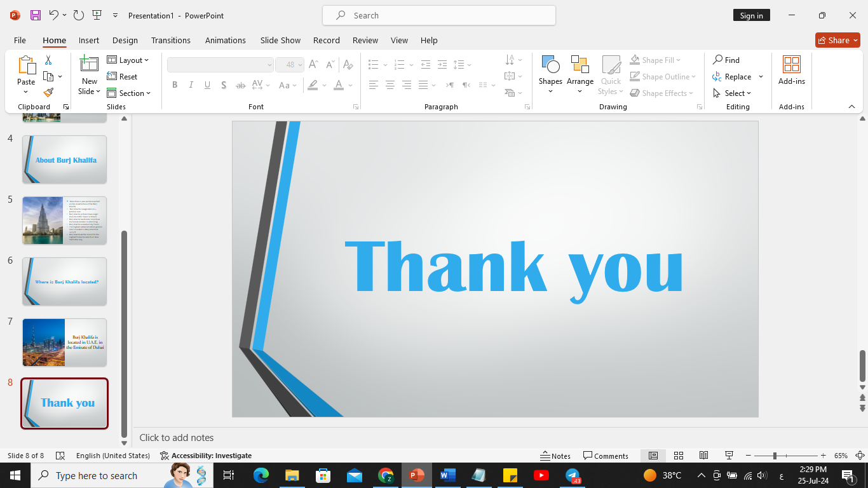
Task: Switch to Slide Sorter view icon
Action: [679, 456]
